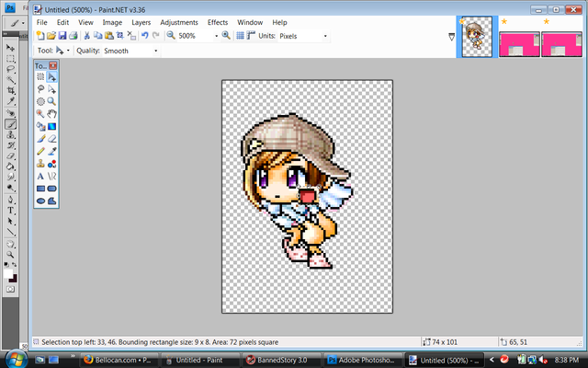Open the Image menu

(112, 22)
